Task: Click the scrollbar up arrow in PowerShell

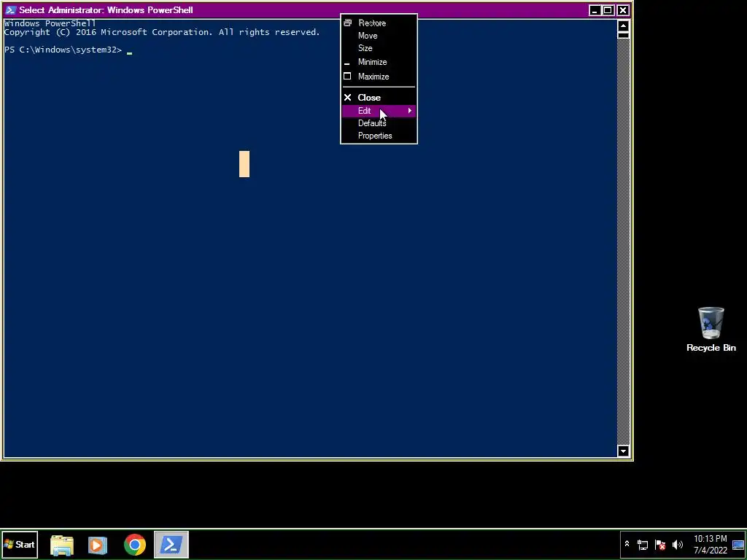Action: (x=623, y=26)
